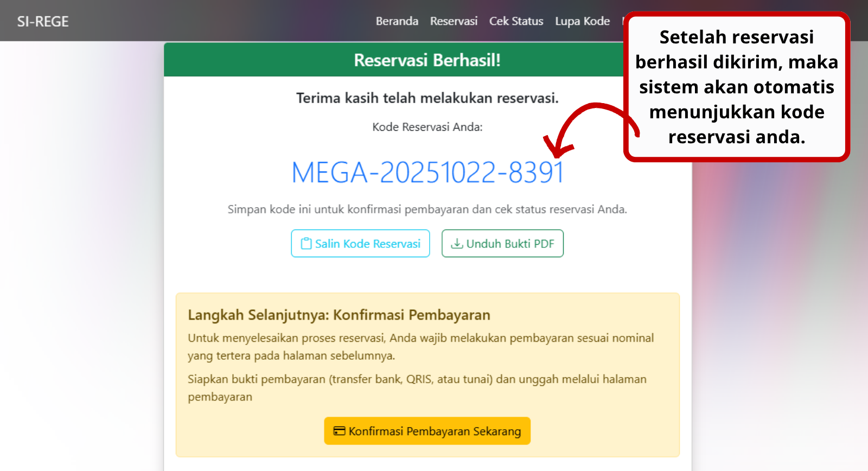Click the red-bordered Setelah reservasi callout box

coord(736,87)
